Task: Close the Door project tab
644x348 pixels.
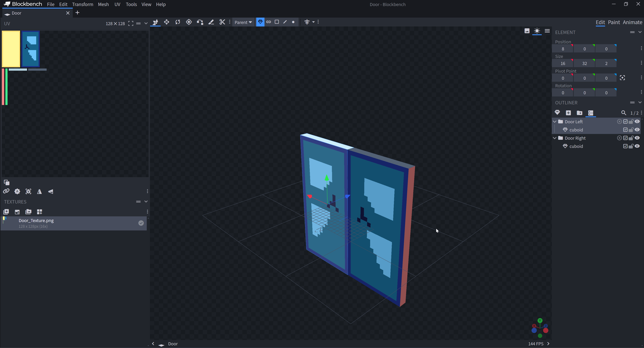Action: 68,13
